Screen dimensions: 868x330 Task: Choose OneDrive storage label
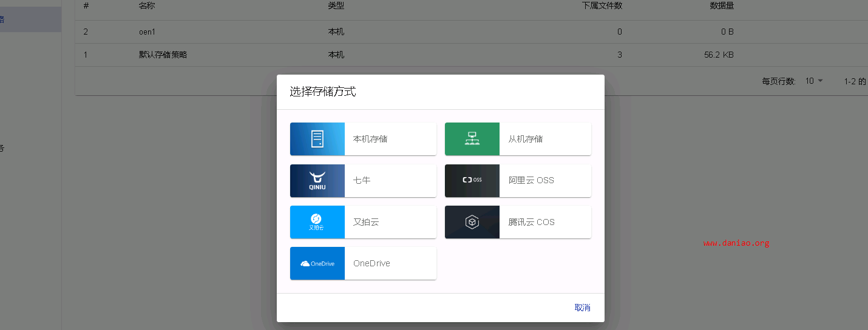coord(371,263)
